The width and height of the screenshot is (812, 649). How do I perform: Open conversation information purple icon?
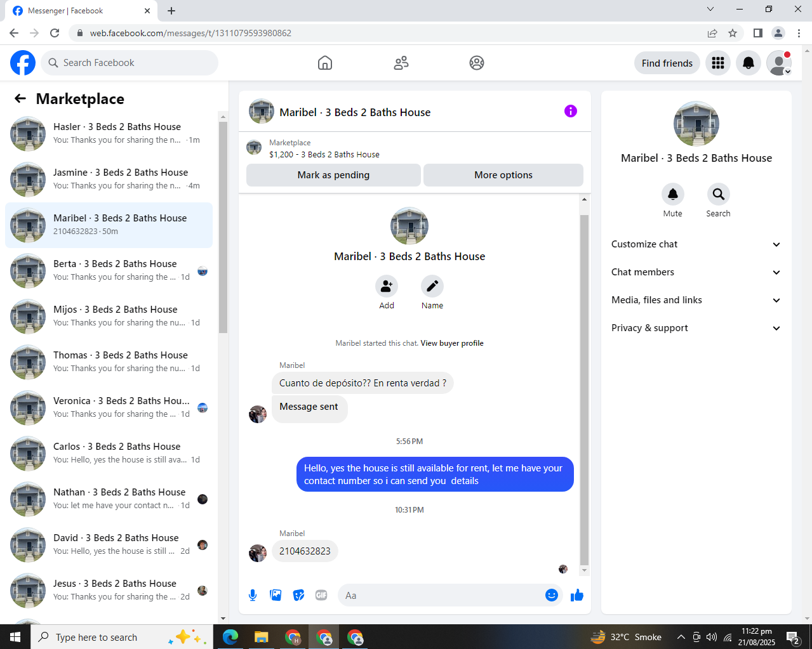click(x=571, y=111)
